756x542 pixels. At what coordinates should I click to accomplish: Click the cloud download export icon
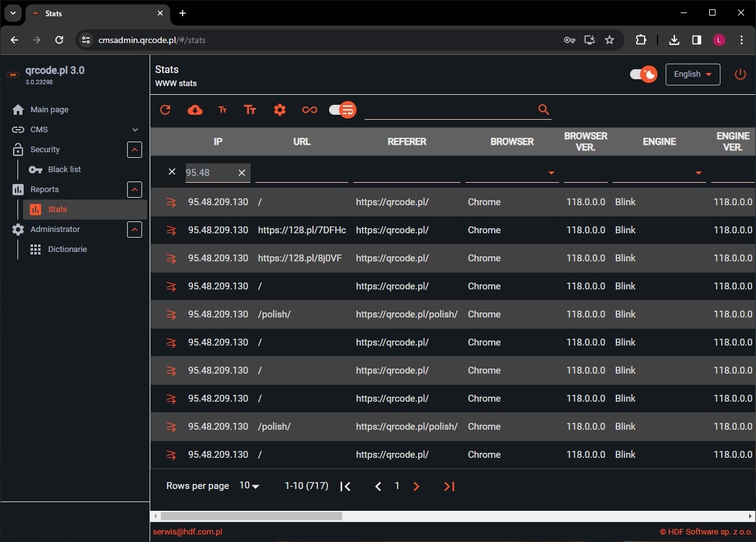point(194,110)
